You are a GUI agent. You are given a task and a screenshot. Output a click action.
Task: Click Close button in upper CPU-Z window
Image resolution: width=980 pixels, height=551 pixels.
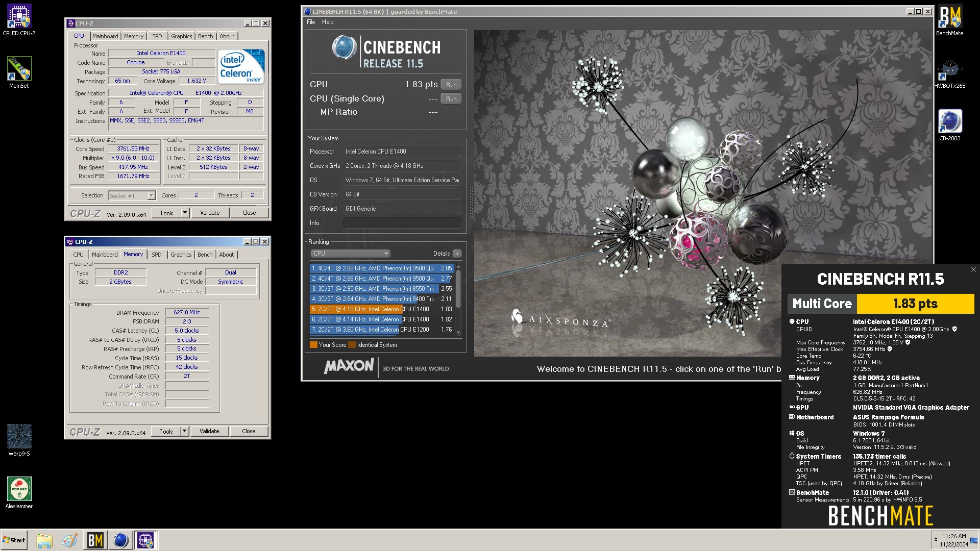[249, 213]
